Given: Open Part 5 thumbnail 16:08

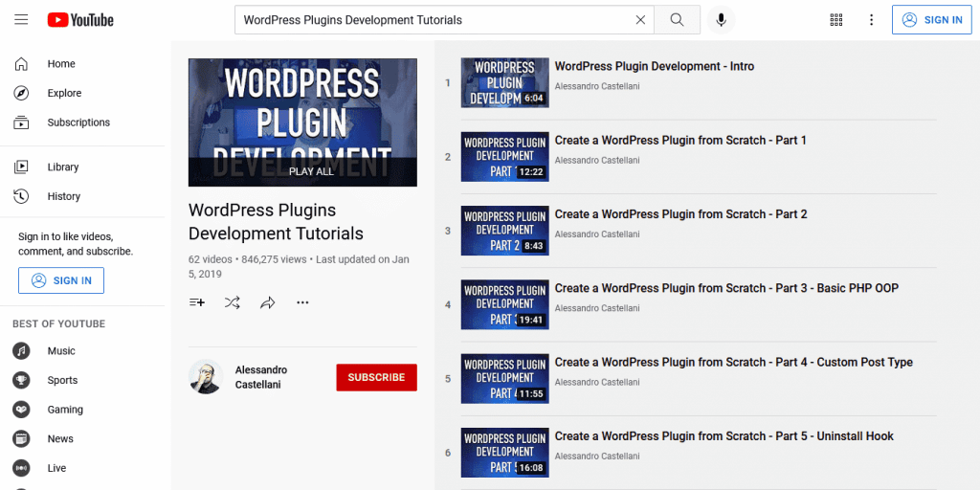Looking at the screenshot, I should coord(505,453).
